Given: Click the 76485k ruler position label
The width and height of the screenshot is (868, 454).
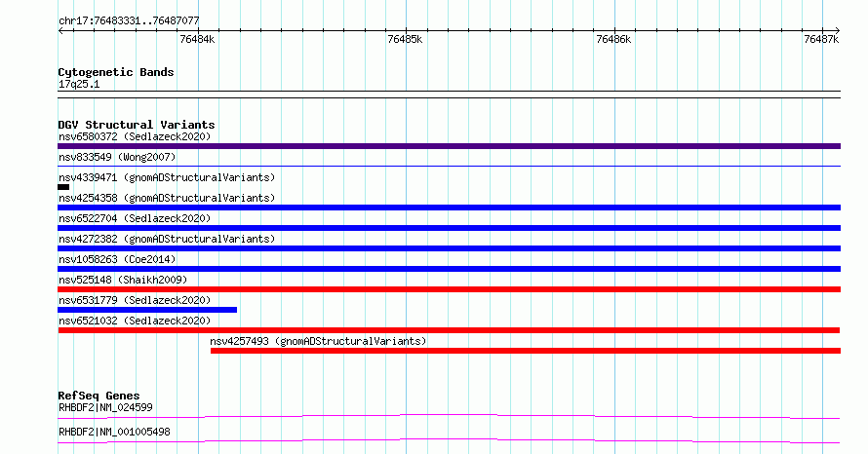Looking at the screenshot, I should tap(405, 39).
